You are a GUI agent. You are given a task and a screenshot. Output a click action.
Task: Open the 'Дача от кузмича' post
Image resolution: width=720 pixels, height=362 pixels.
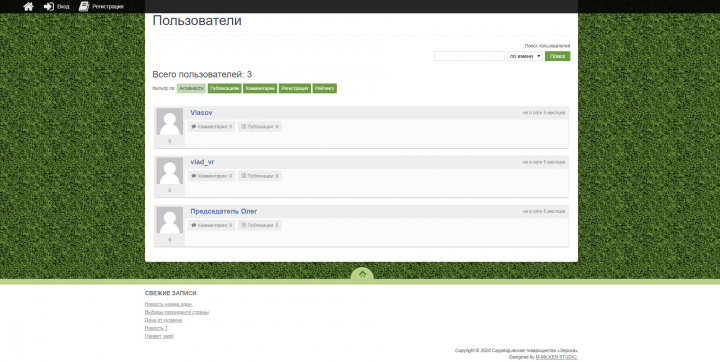pos(163,320)
